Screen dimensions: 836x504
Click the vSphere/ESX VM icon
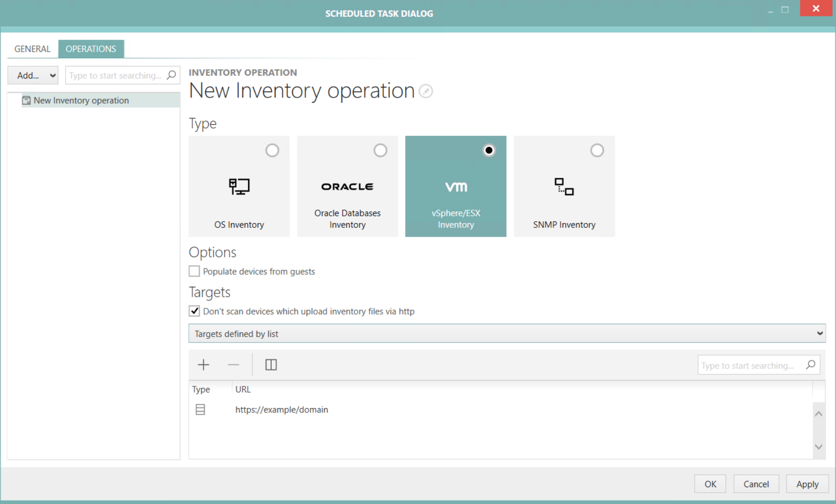(455, 186)
